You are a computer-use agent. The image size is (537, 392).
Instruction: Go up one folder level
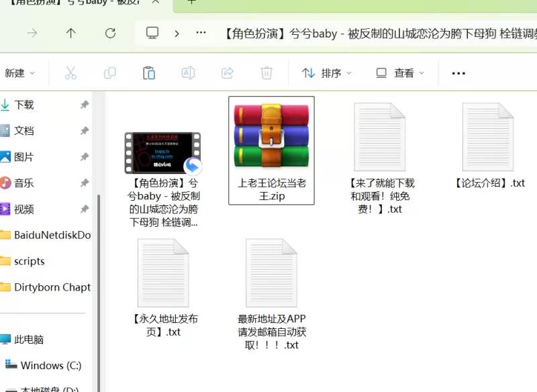(71, 33)
